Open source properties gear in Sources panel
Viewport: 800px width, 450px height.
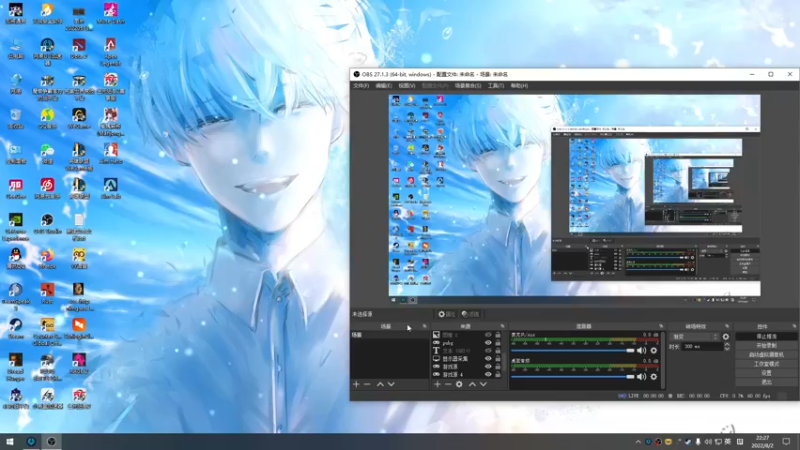coord(459,384)
